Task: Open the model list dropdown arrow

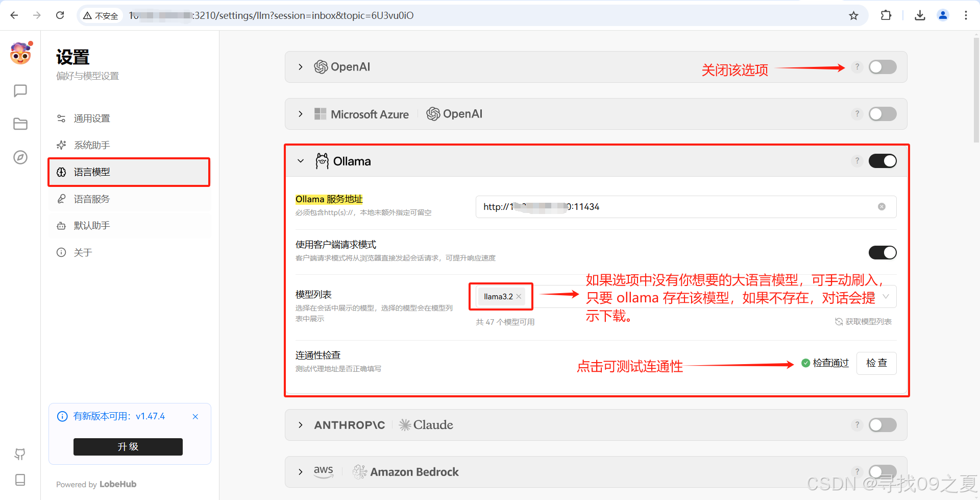Action: (x=886, y=297)
